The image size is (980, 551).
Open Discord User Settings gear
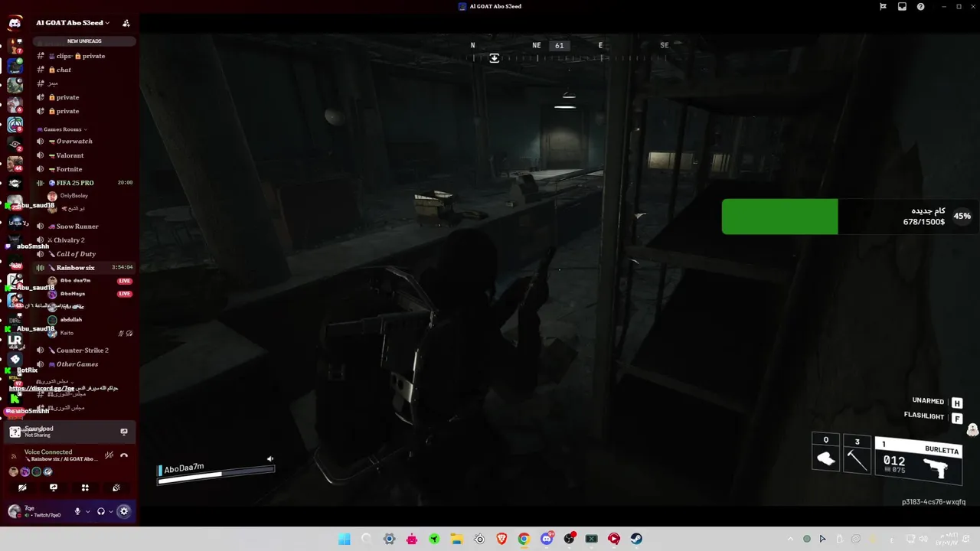[124, 511]
